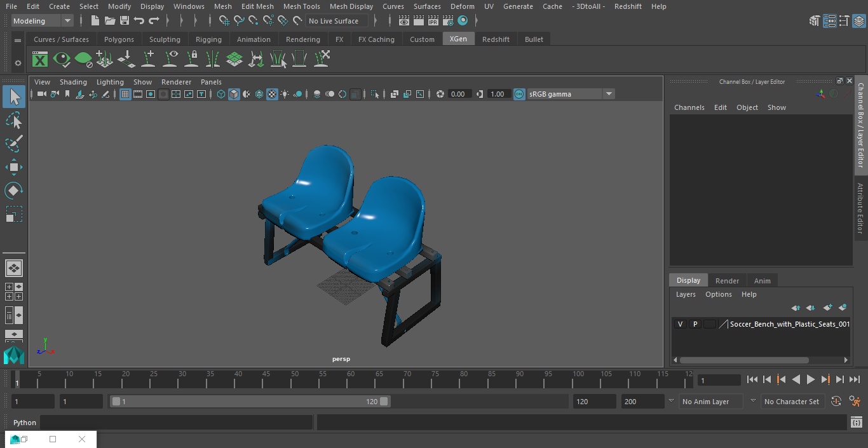Toggle layer playback P box
Viewport: 868px width, 448px height.
(x=695, y=324)
